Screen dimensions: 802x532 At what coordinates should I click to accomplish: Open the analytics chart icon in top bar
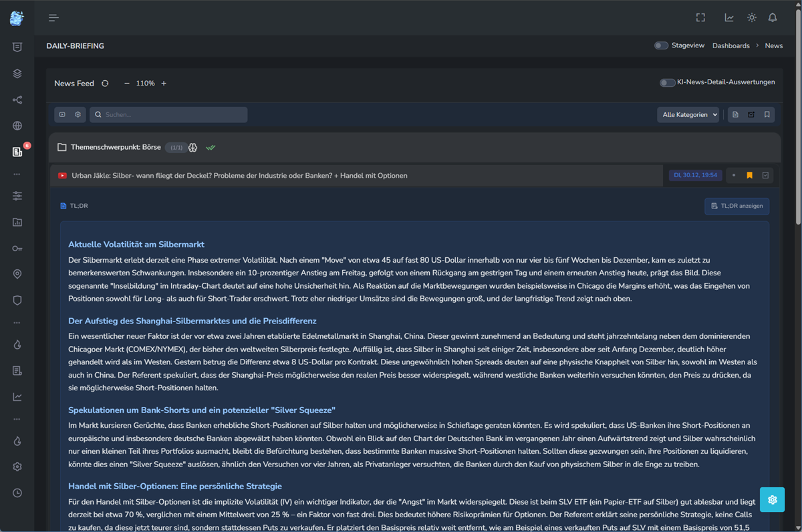point(730,17)
